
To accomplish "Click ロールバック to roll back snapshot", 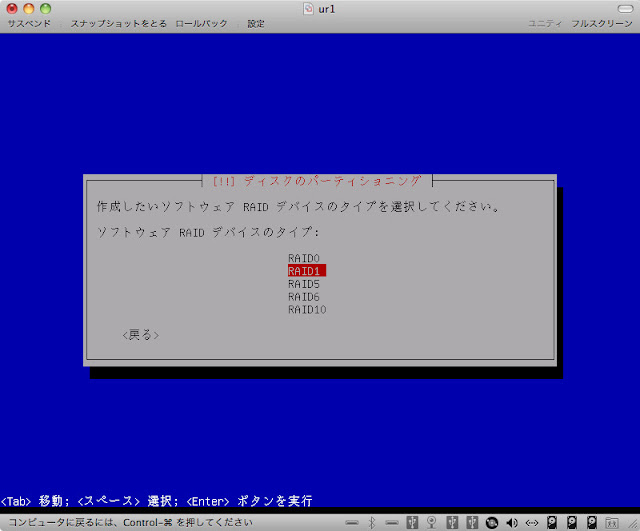I will click(201, 24).
